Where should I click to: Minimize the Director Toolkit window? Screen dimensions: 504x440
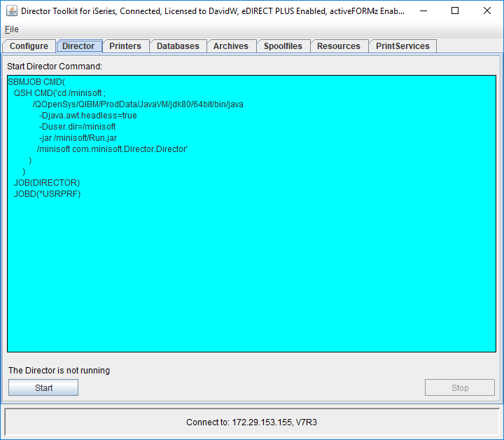point(423,11)
